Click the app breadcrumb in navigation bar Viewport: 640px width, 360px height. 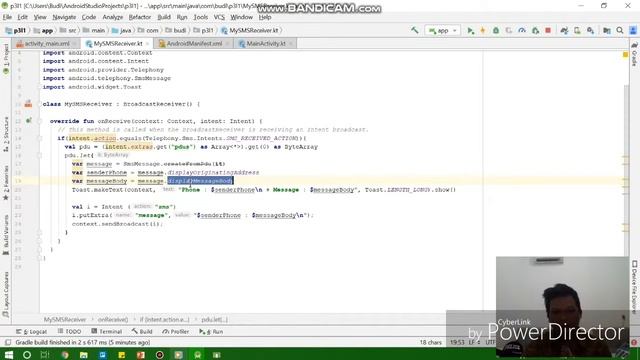click(43, 30)
